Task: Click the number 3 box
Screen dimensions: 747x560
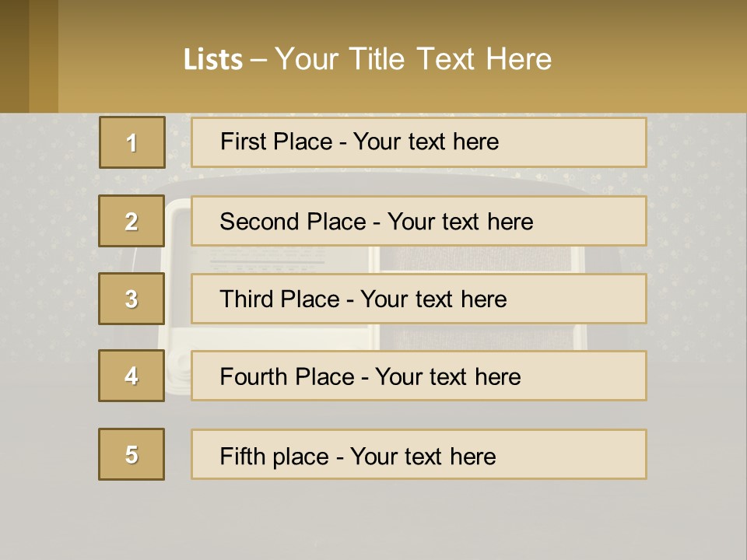Action: [x=132, y=299]
